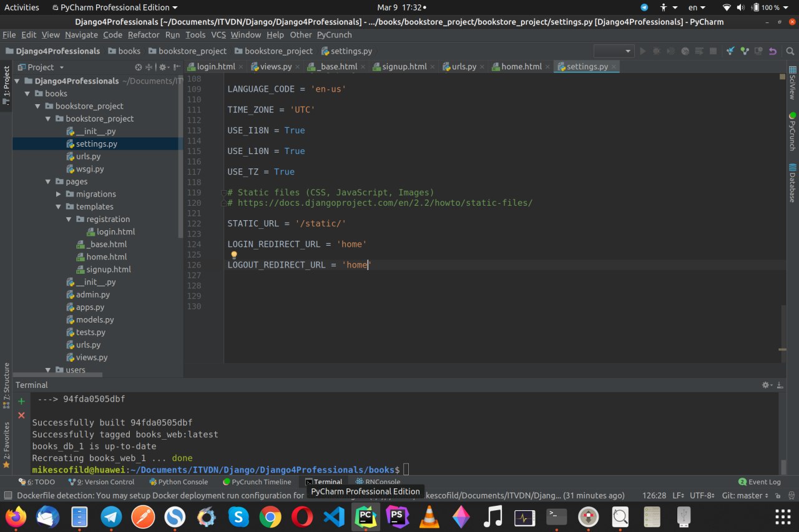Open the Refactor menu
The height and width of the screenshot is (532, 799).
click(x=144, y=35)
